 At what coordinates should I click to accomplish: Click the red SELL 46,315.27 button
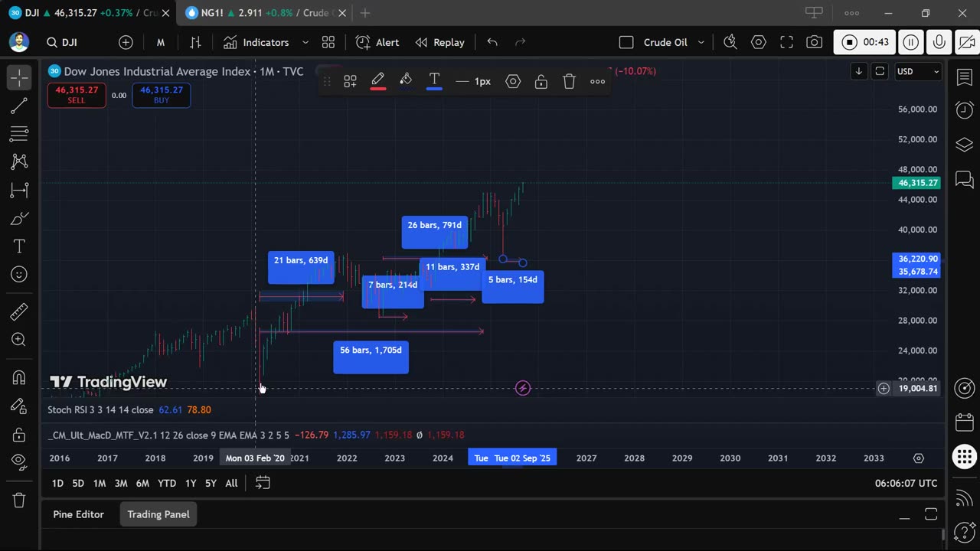pos(77,95)
